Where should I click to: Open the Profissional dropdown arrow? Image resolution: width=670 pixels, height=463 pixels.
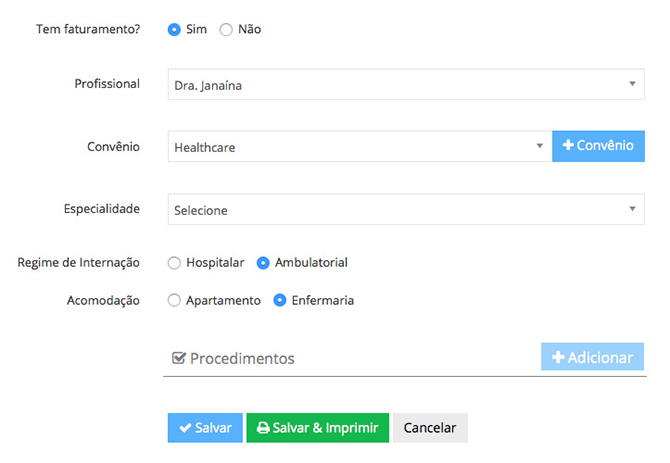click(x=632, y=84)
